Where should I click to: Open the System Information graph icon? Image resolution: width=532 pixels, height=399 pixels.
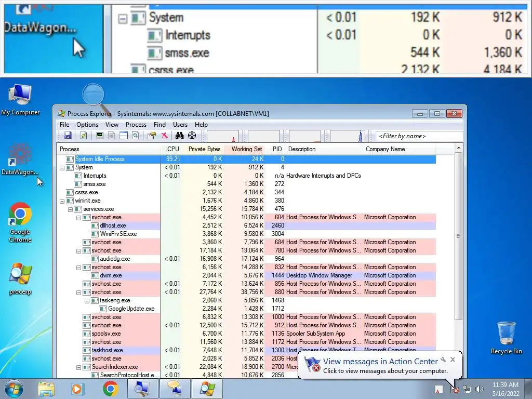99,136
